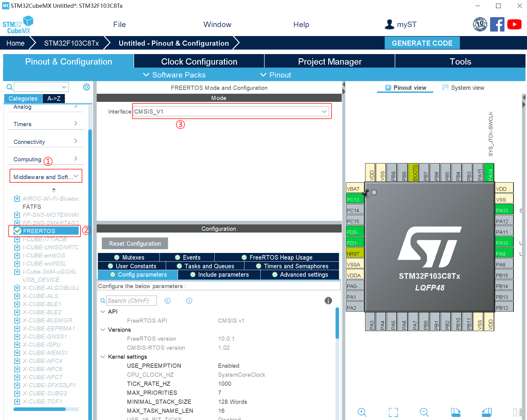Click the rotate counter-clockwise icon under pinout
This screenshot has width=527, height=420.
pos(487,412)
